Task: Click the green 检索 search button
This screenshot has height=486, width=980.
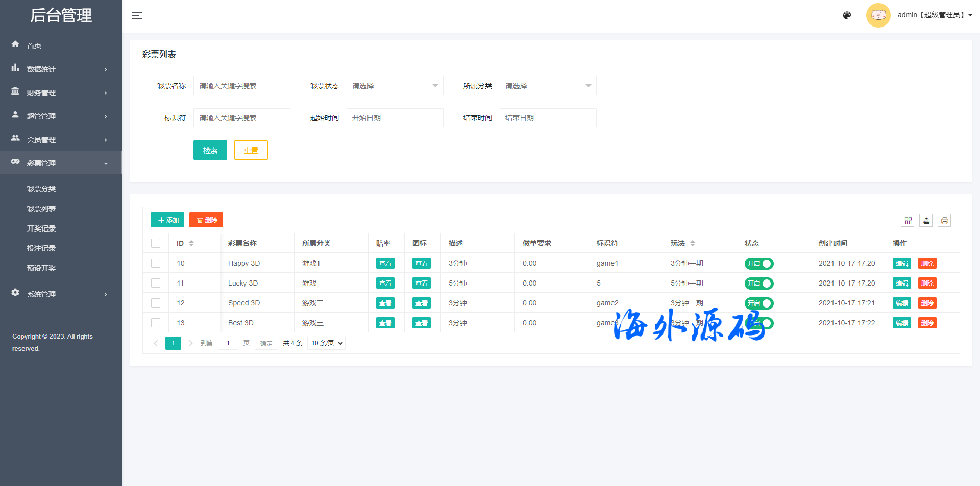Action: tap(210, 150)
